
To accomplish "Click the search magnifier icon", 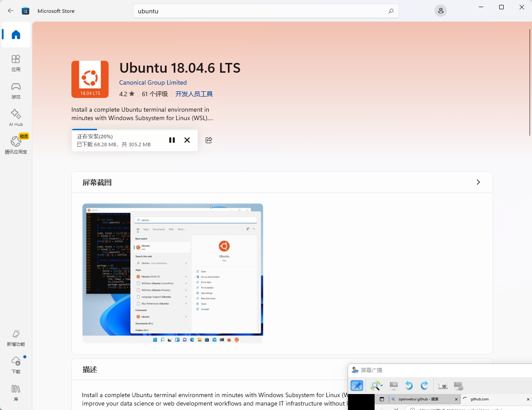I will pos(391,11).
